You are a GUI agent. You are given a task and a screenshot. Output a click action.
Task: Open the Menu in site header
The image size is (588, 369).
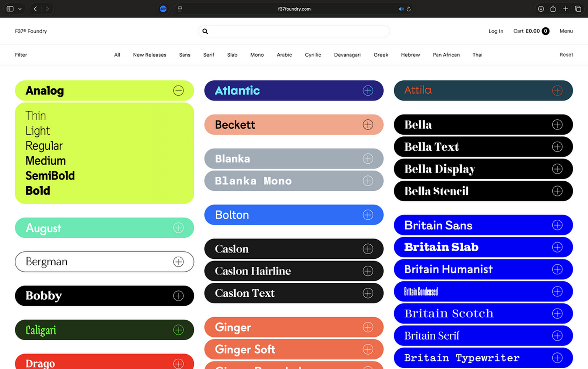click(566, 31)
